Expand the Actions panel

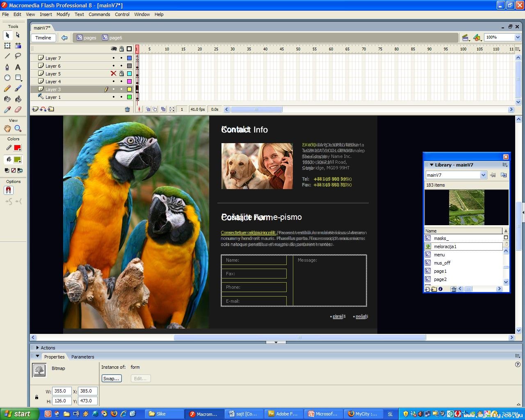click(38, 348)
